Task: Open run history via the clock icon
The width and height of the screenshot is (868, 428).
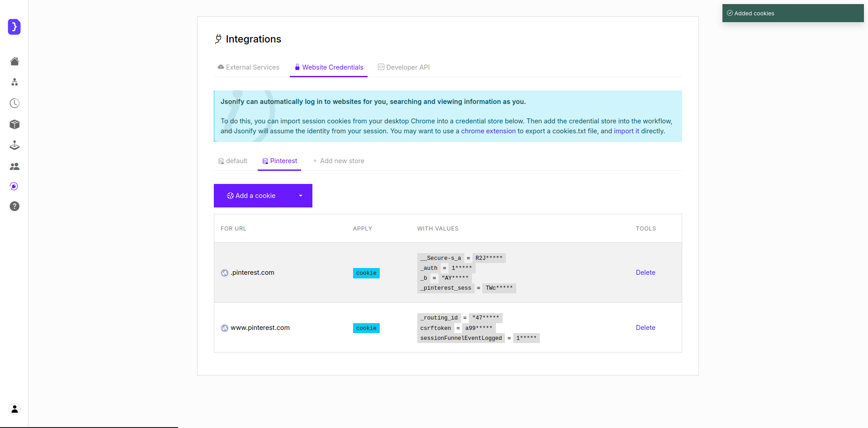Action: click(x=14, y=103)
